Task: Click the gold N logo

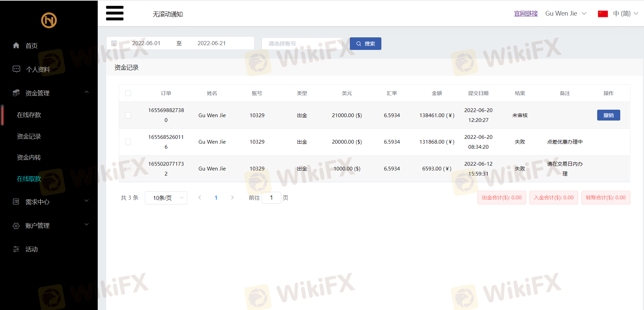Action: pyautogui.click(x=49, y=20)
